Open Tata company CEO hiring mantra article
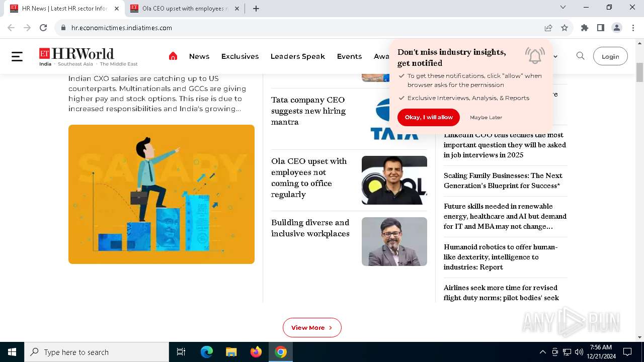The image size is (644, 362). pyautogui.click(x=308, y=111)
